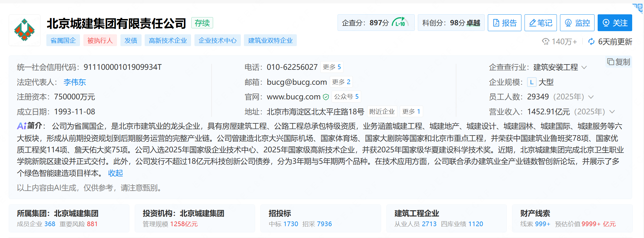The image size is (644, 238).
Task: Click the 省属国企 tag
Action: click(x=63, y=40)
